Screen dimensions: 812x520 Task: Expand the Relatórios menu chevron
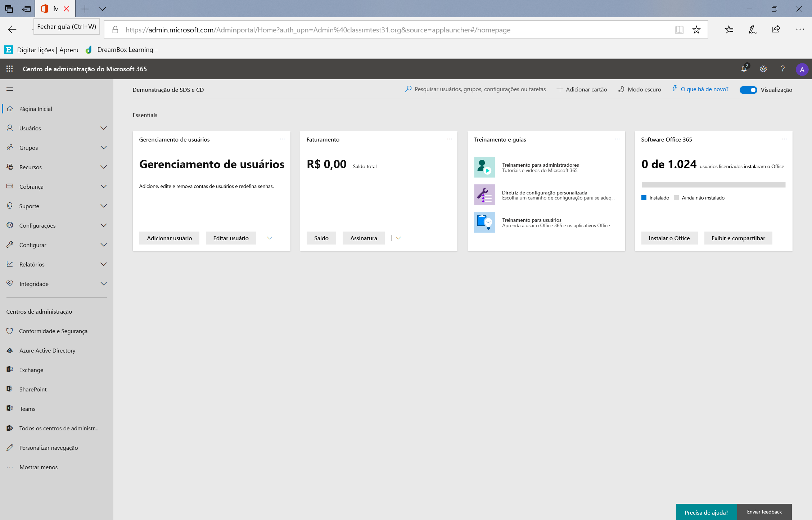coord(104,264)
